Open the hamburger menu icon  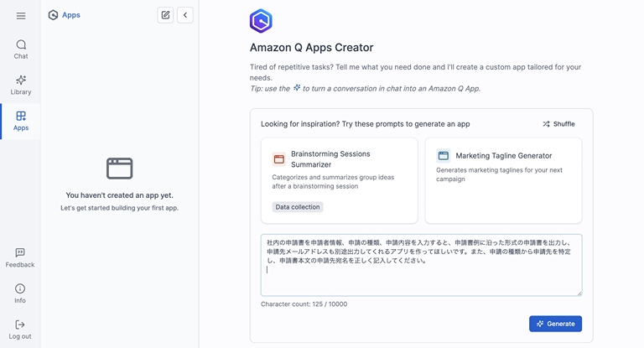[x=21, y=16]
